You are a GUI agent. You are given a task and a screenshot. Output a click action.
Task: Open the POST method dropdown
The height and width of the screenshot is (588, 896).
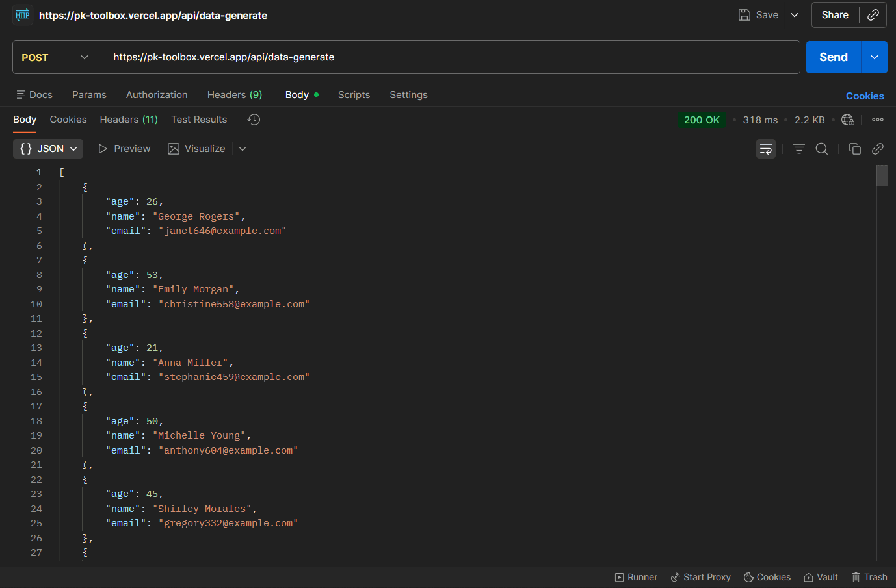click(55, 57)
